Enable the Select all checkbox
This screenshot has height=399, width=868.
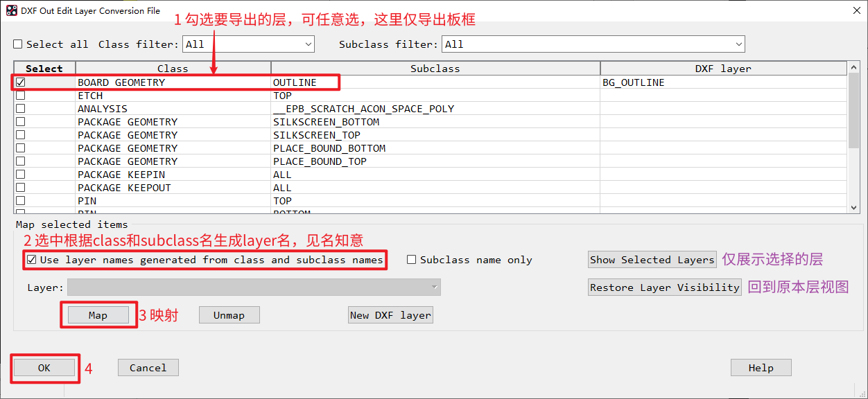[x=18, y=44]
